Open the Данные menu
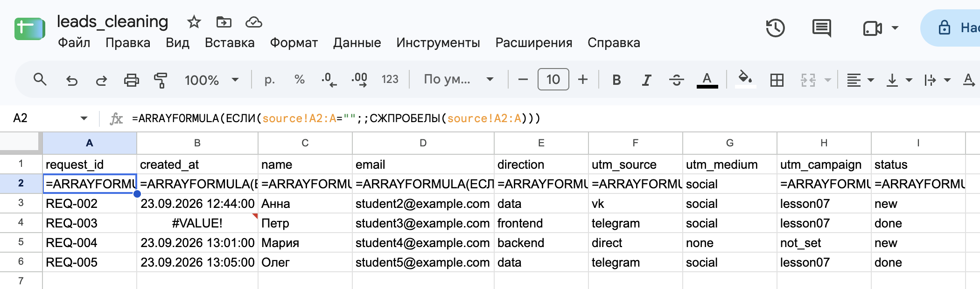 (x=357, y=43)
